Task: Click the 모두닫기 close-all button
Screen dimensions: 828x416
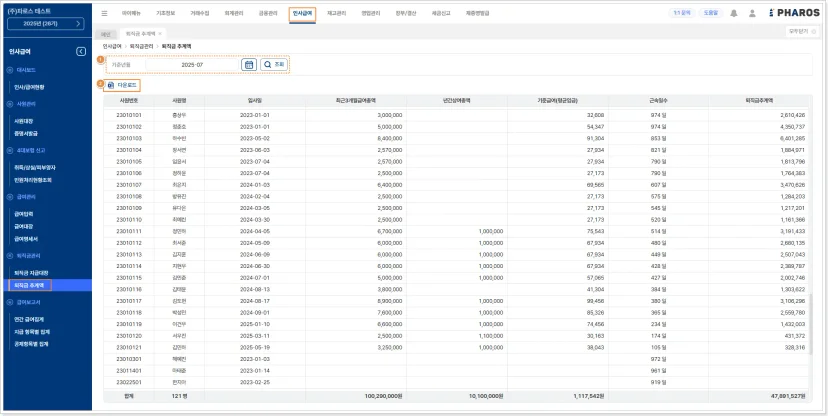Action: coord(802,32)
